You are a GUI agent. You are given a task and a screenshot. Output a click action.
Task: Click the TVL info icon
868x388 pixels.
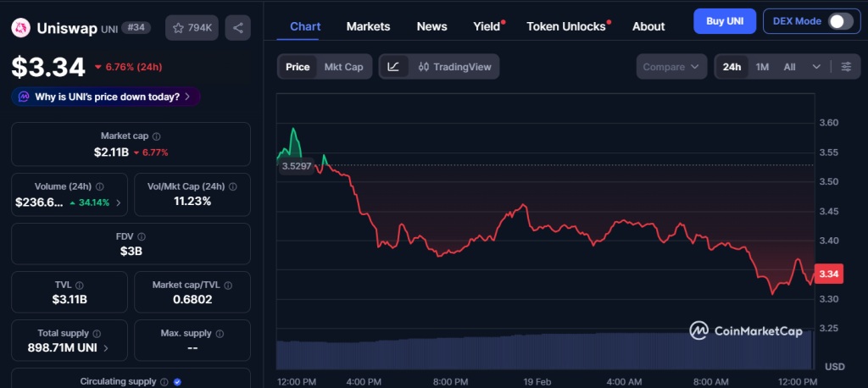click(x=80, y=285)
